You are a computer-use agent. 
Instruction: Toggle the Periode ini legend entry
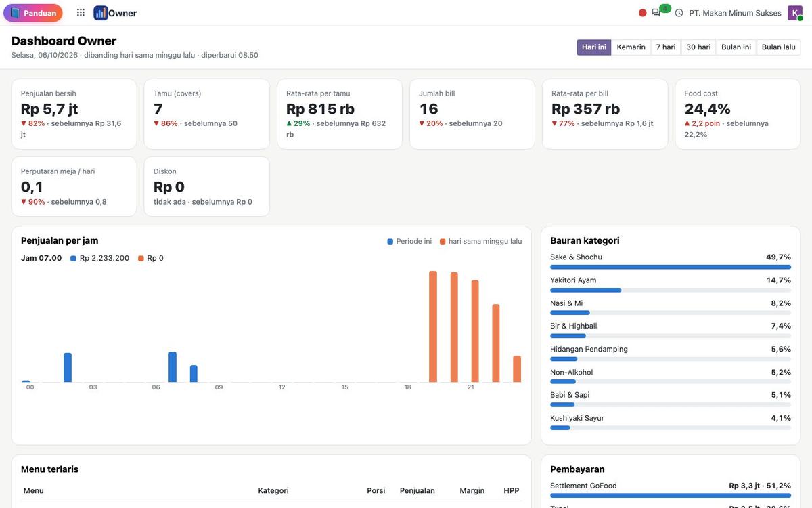tap(409, 241)
